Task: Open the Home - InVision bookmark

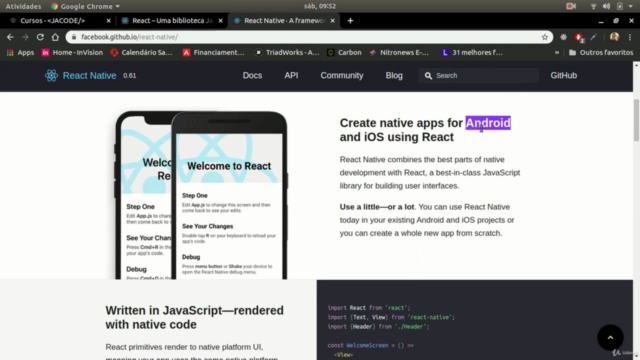Action: pyautogui.click(x=72, y=52)
